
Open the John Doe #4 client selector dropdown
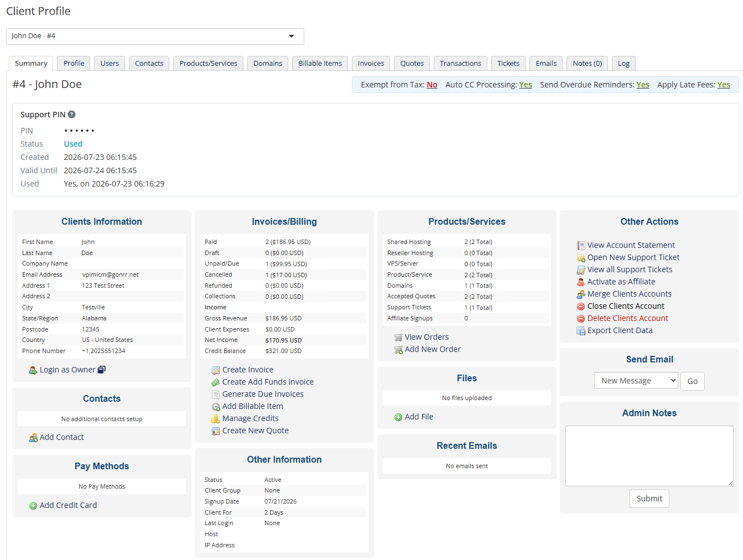click(155, 37)
